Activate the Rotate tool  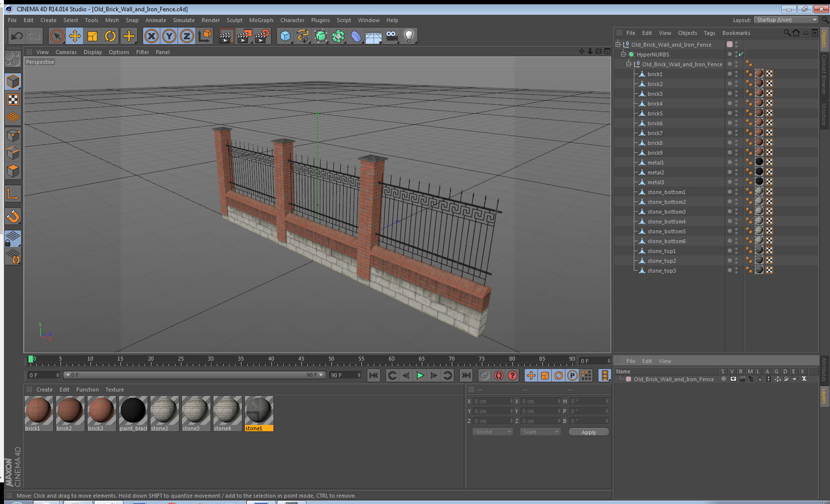coord(110,36)
